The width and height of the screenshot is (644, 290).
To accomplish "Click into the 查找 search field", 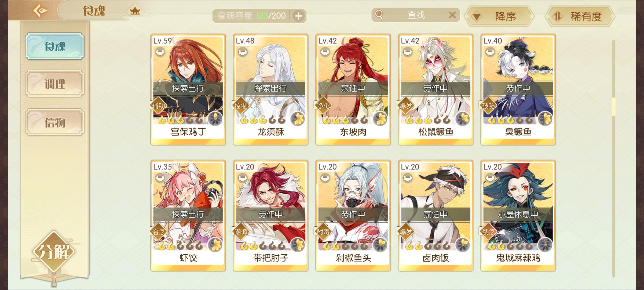I will (416, 15).
